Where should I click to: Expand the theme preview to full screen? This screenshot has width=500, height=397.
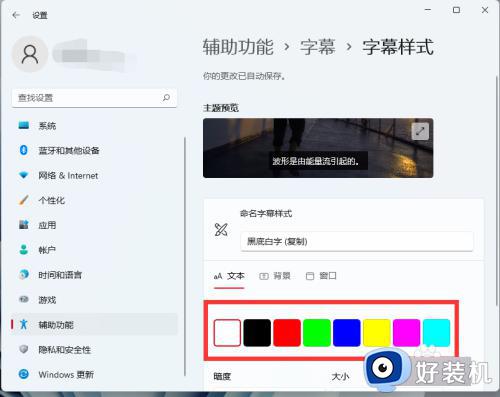420,131
